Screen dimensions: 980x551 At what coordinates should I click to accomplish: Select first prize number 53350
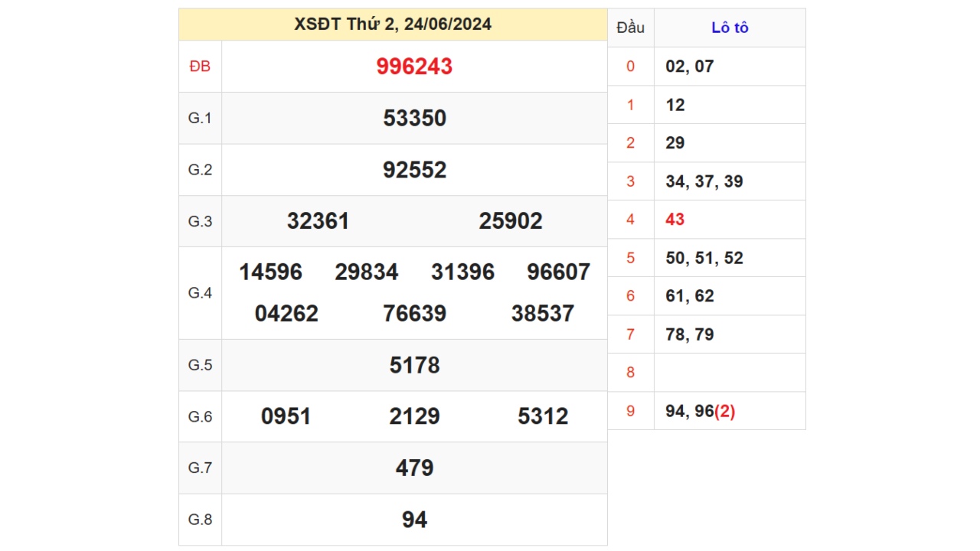click(414, 118)
